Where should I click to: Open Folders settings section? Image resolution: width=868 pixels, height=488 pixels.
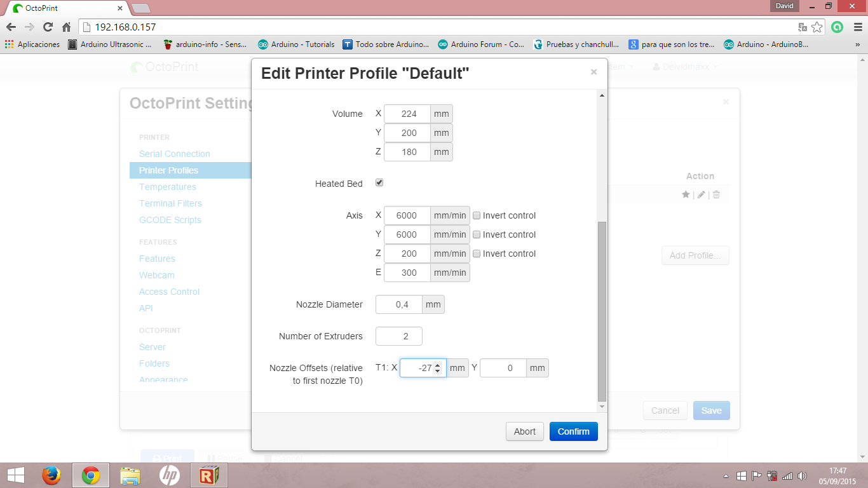tap(154, 363)
